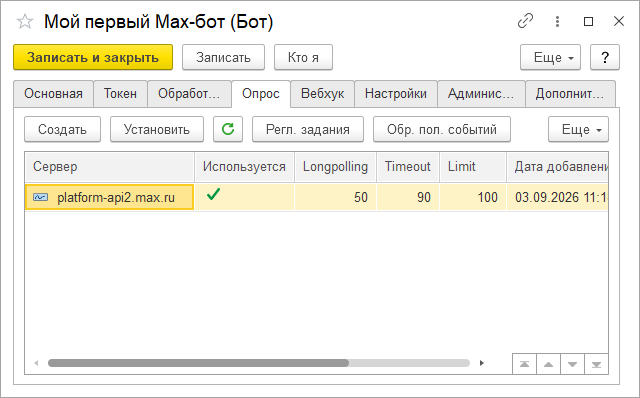640x398 pixels.
Task: Close the bot form window
Action: 619,21
